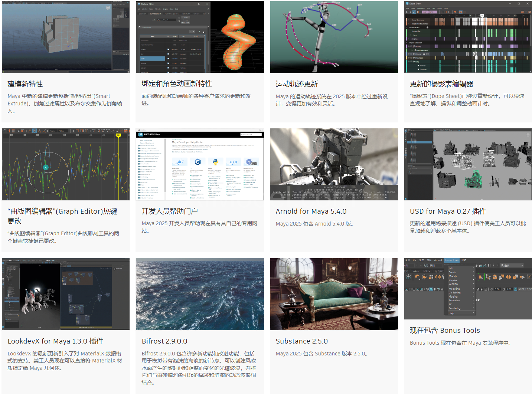The height and width of the screenshot is (394, 532).
Task: Open the LookdevX node graph thumbnail
Action: [66, 294]
